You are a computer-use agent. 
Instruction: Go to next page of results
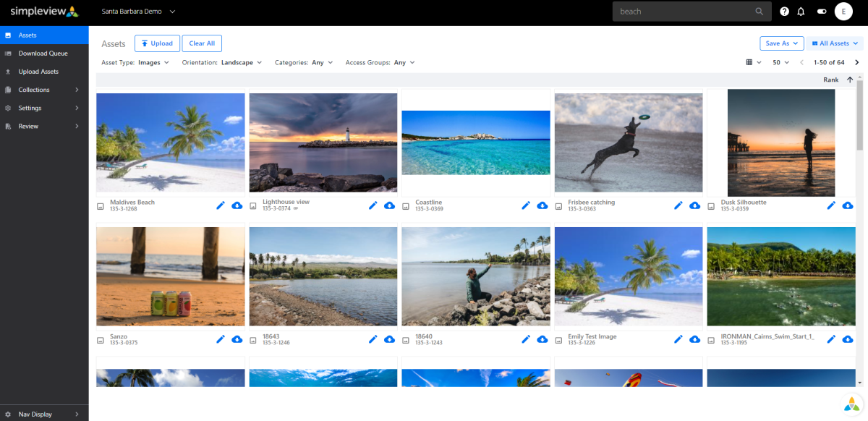coord(857,63)
